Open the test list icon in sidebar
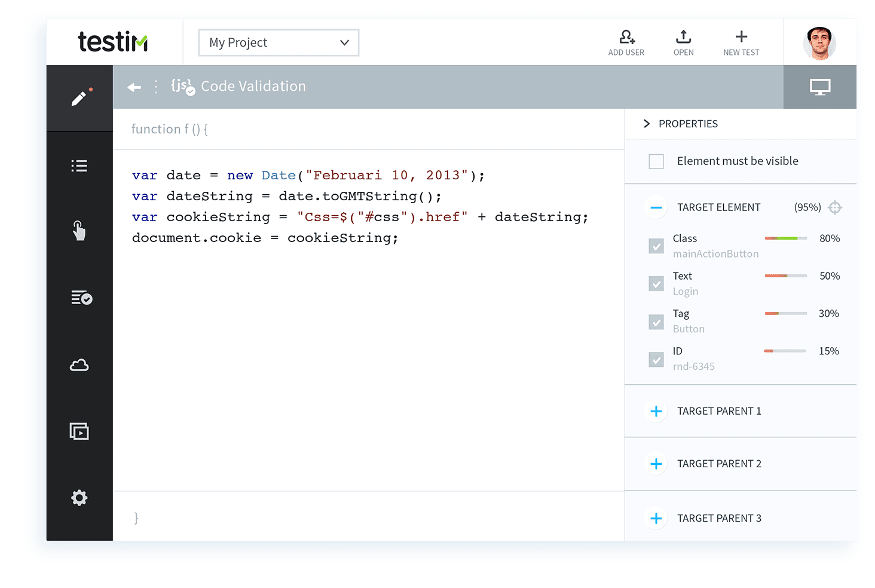Screen dimensions: 875x588 79,166
